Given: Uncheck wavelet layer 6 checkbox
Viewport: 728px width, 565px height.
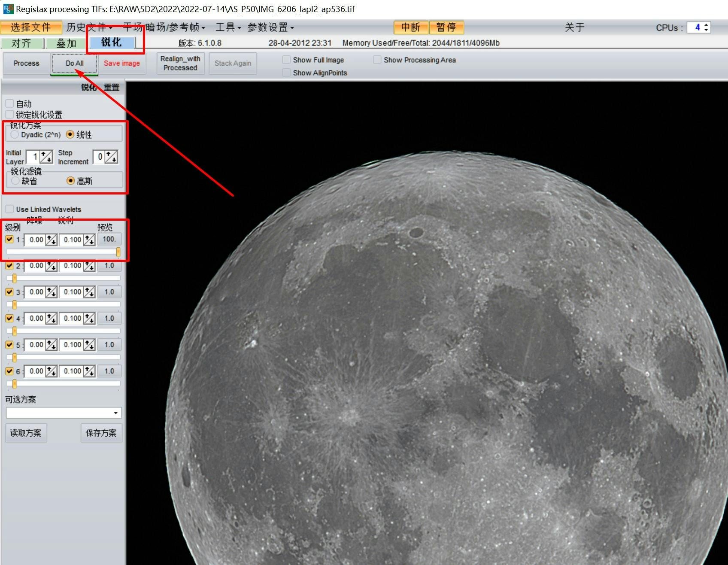Looking at the screenshot, I should tap(9, 371).
